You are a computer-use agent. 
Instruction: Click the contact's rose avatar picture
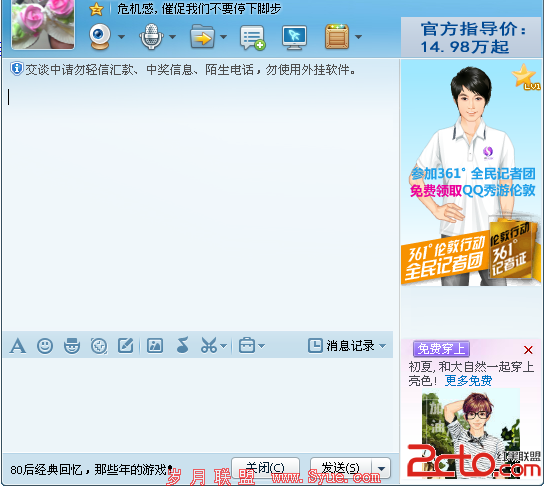tap(43, 24)
